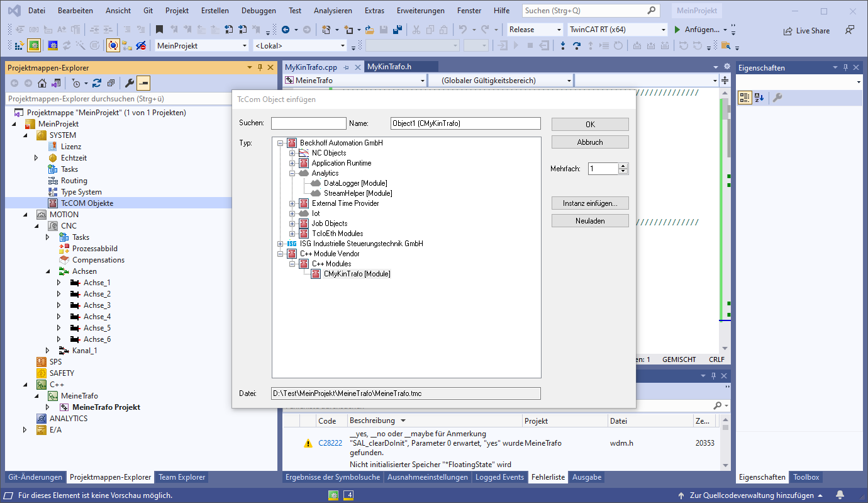
Task: Collapse the Analytics node in dialog tree
Action: tap(292, 173)
